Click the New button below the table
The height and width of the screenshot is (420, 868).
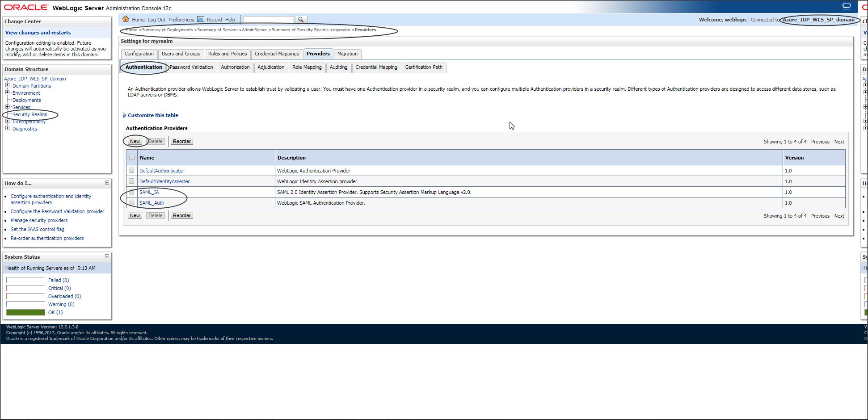(135, 215)
